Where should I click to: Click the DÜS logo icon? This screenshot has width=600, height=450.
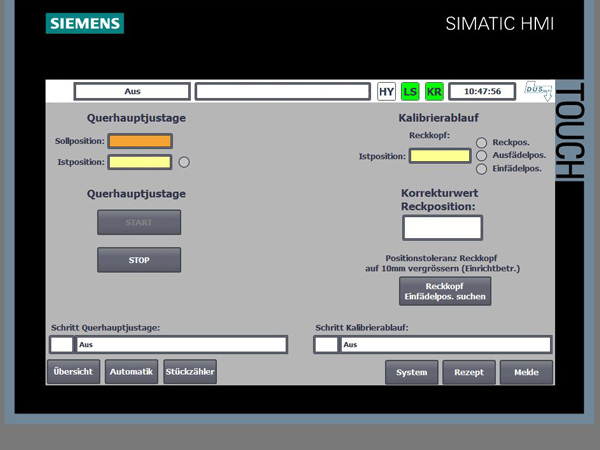point(539,91)
